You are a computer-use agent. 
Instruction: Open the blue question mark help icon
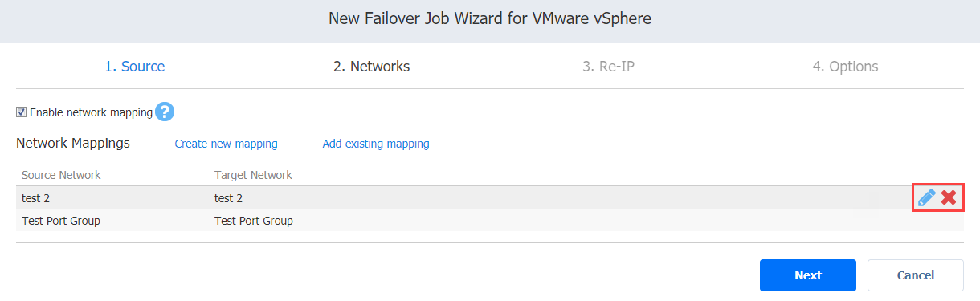(x=165, y=112)
